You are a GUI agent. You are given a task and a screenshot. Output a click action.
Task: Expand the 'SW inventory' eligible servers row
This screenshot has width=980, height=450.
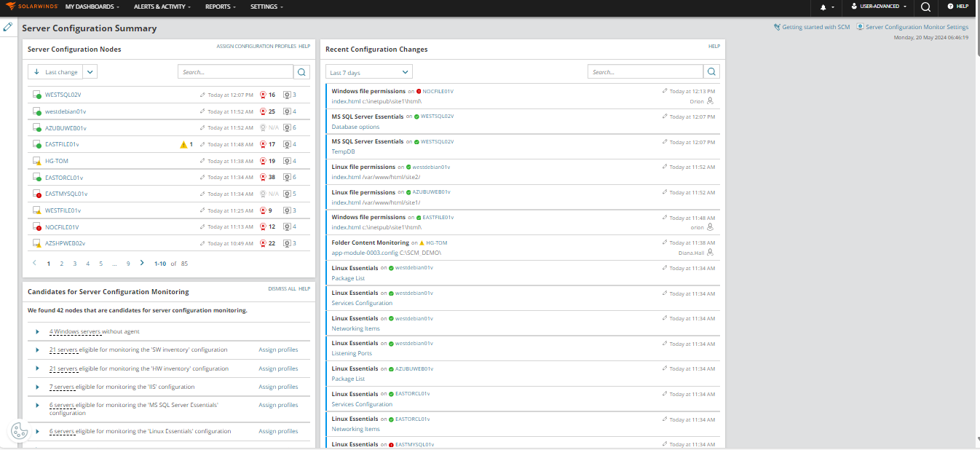[37, 350]
